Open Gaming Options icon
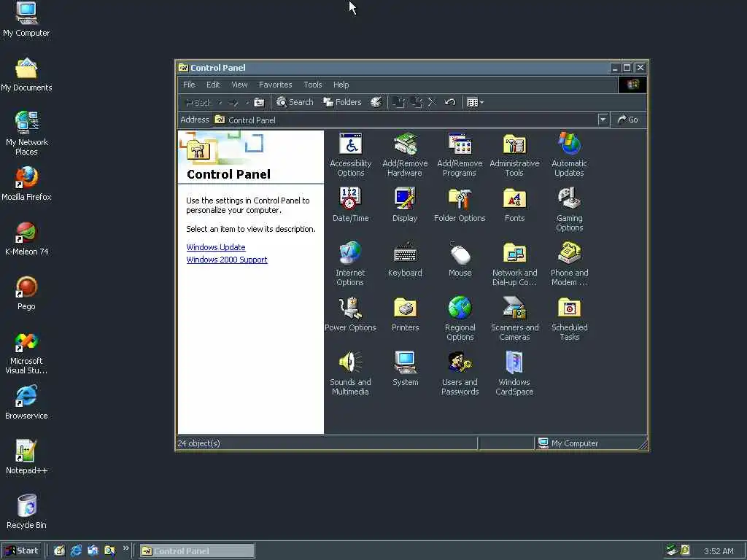The width and height of the screenshot is (747, 560). coord(569,209)
